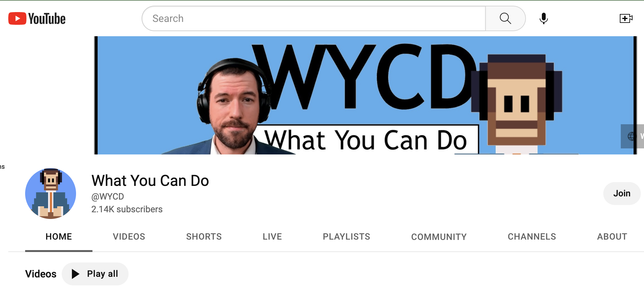This screenshot has width=644, height=293.
Task: Open the ABOUT tab
Action: coord(612,236)
